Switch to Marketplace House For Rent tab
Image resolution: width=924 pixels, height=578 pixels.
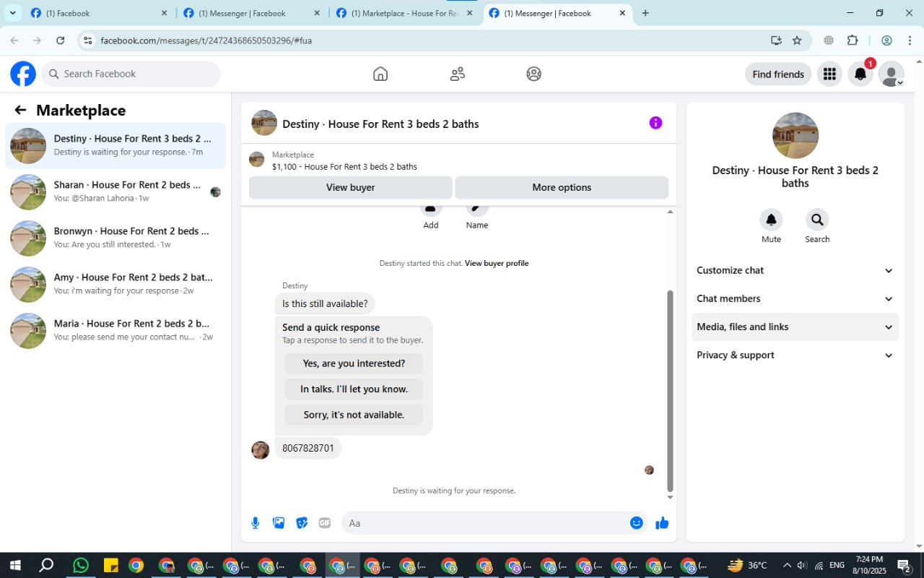click(x=404, y=13)
